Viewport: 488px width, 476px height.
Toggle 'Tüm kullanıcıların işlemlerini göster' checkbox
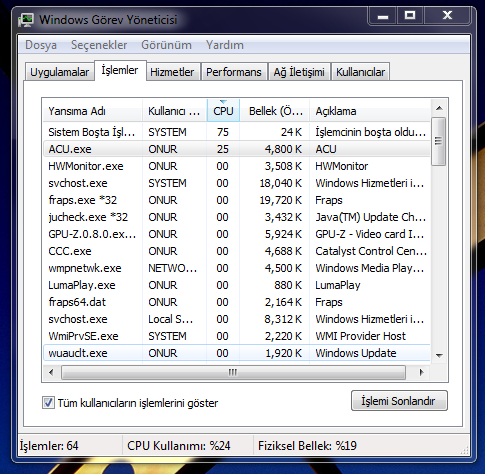(x=48, y=403)
